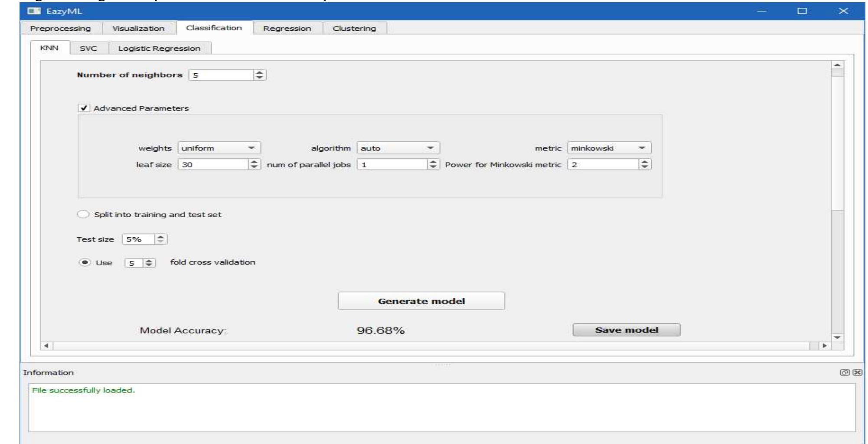
Task: Open the weights dropdown showing uniform
Action: [x=219, y=148]
